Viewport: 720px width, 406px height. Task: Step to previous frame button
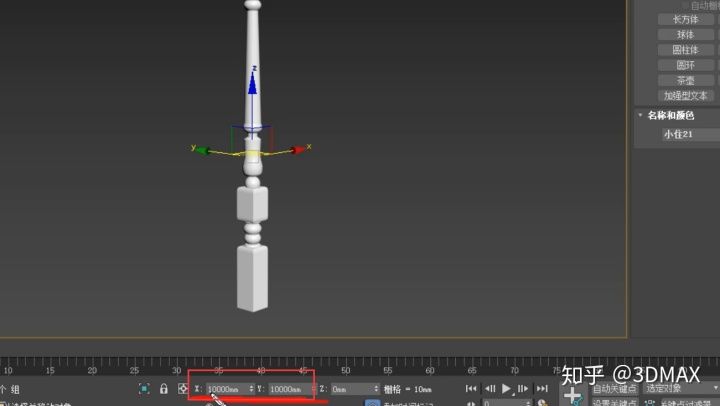tap(490, 389)
